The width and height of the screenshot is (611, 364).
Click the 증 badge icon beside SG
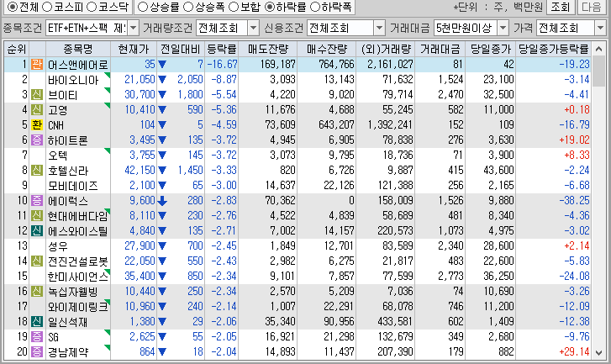point(37,336)
